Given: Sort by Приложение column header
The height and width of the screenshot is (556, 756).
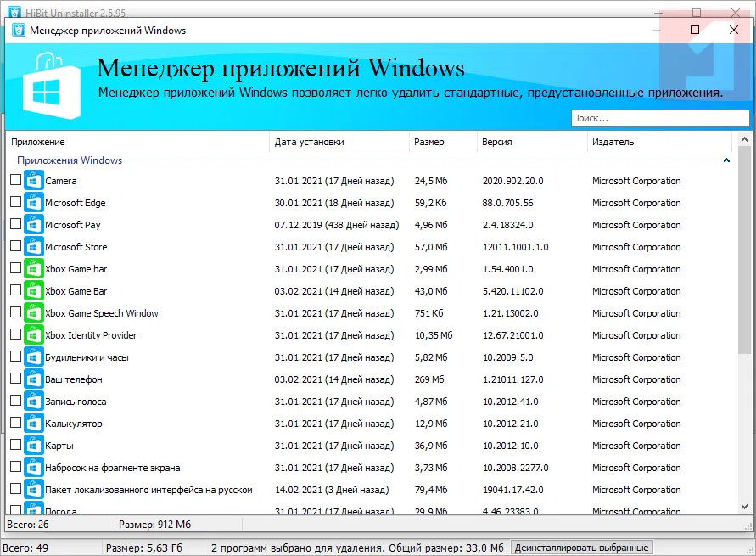Looking at the screenshot, I should (137, 142).
